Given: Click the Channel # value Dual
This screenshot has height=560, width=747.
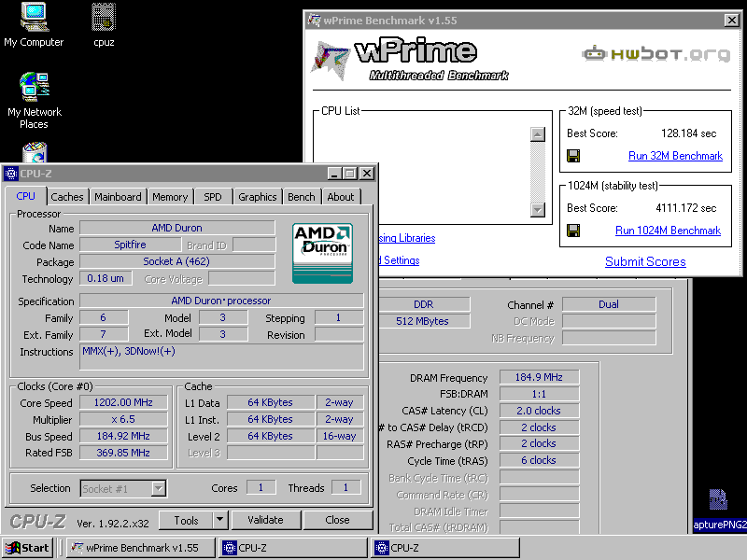Looking at the screenshot, I should pos(609,304).
